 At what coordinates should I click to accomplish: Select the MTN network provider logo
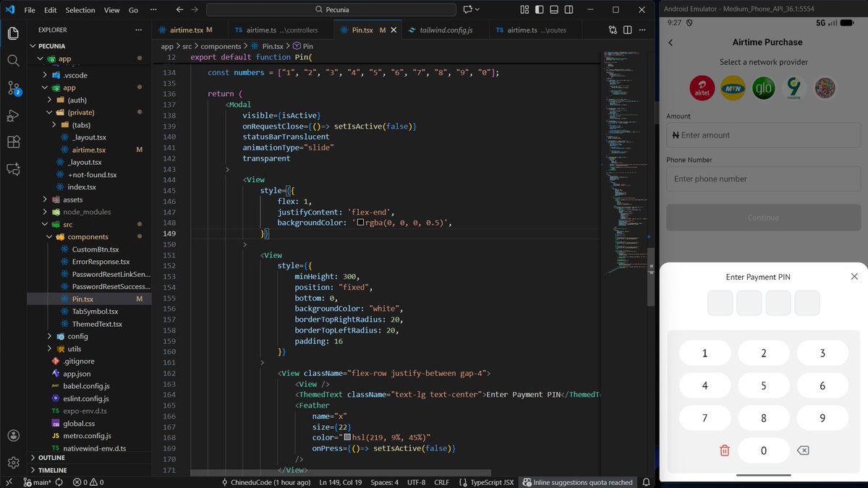point(733,88)
